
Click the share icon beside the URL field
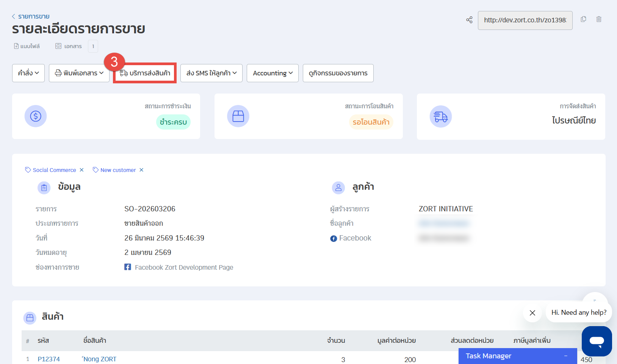pos(469,20)
